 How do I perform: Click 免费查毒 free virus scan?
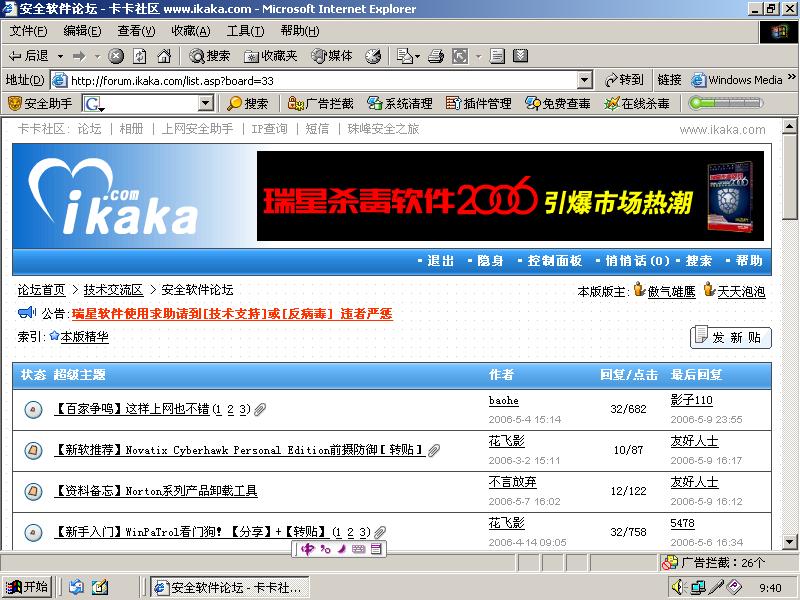pyautogui.click(x=558, y=104)
